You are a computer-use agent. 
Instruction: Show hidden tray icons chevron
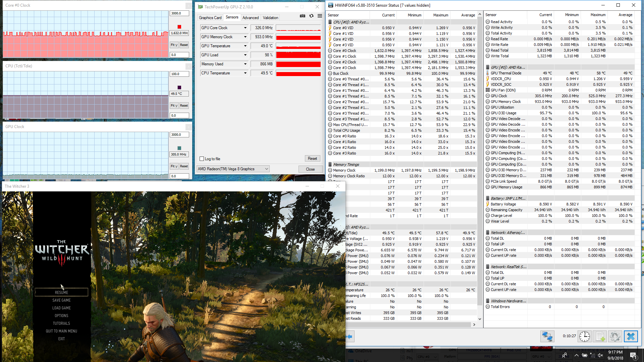pyautogui.click(x=577, y=355)
